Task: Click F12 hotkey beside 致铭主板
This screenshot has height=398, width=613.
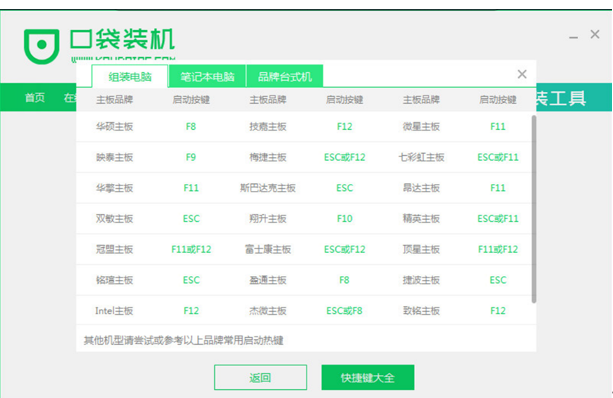Action: coord(498,311)
